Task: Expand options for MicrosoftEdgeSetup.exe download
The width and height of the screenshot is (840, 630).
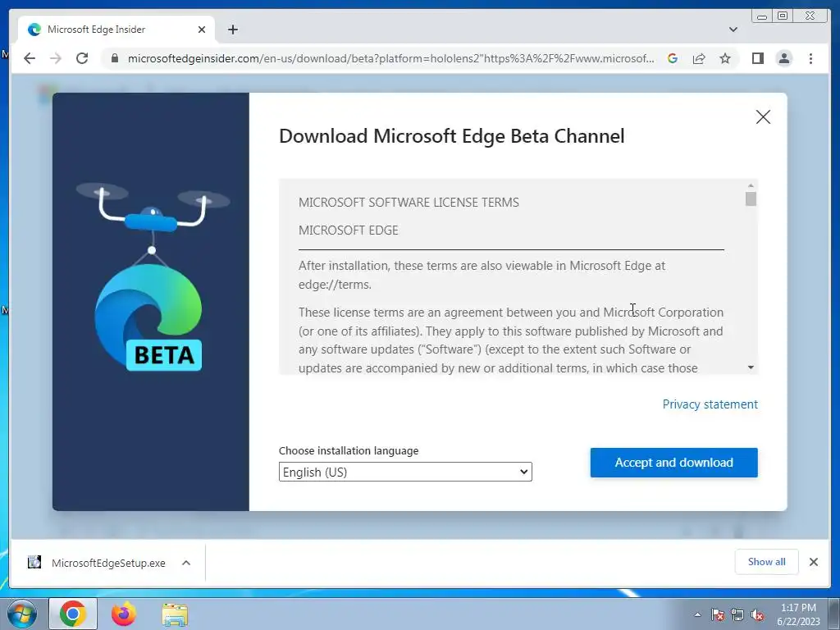Action: 186,563
